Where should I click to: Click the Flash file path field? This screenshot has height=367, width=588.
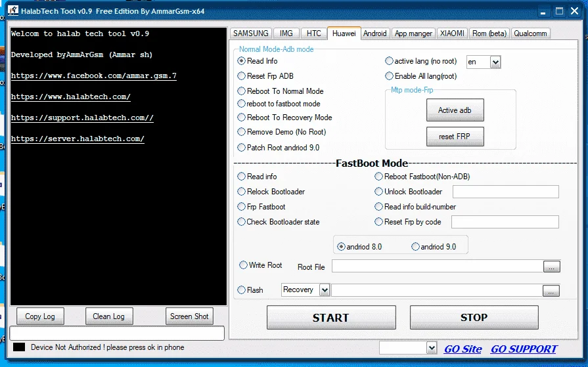(437, 290)
